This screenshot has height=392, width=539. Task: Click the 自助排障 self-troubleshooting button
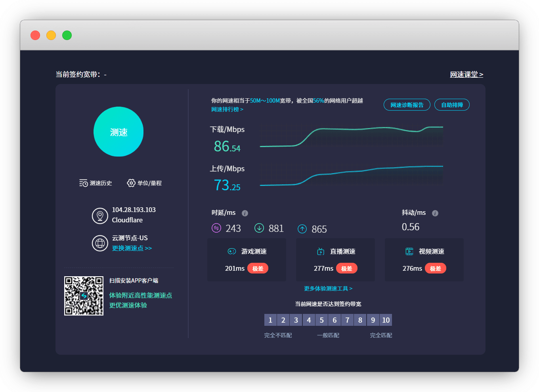452,105
